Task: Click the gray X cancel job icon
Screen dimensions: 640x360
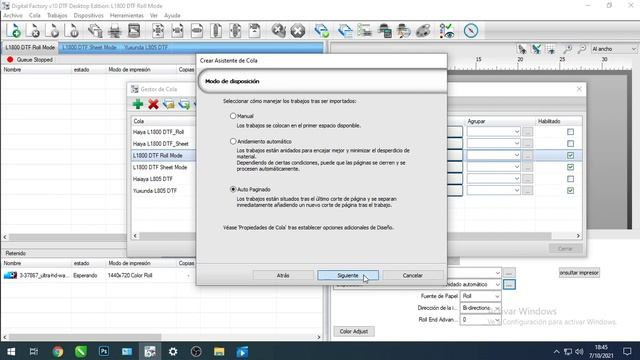Action: [x=278, y=31]
